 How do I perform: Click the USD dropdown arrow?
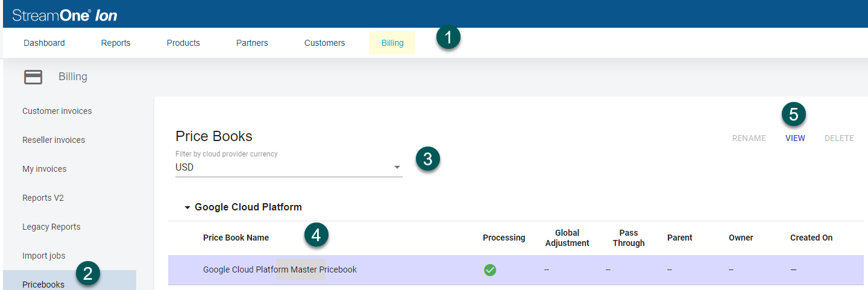[397, 168]
